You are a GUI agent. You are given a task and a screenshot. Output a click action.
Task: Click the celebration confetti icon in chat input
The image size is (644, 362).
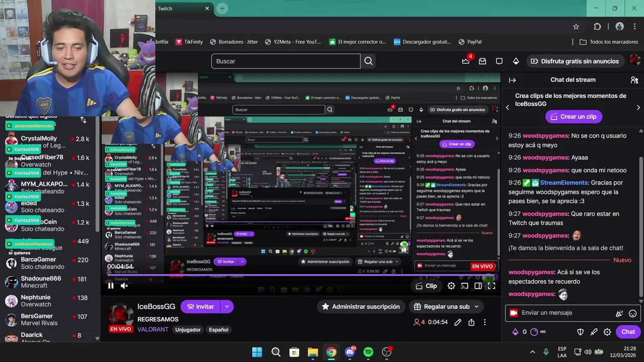619,313
